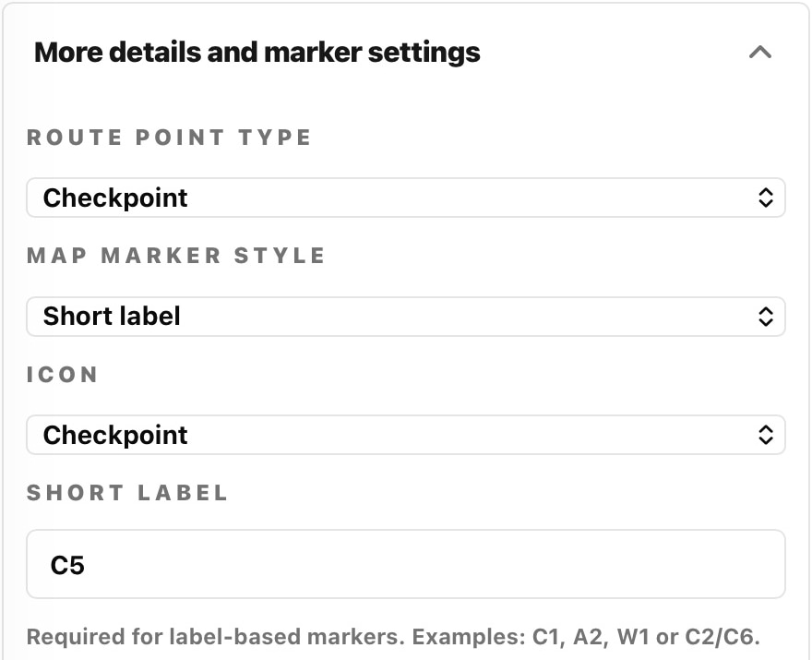This screenshot has height=660, width=812.
Task: Focus the Short label input field
Action: (x=405, y=564)
